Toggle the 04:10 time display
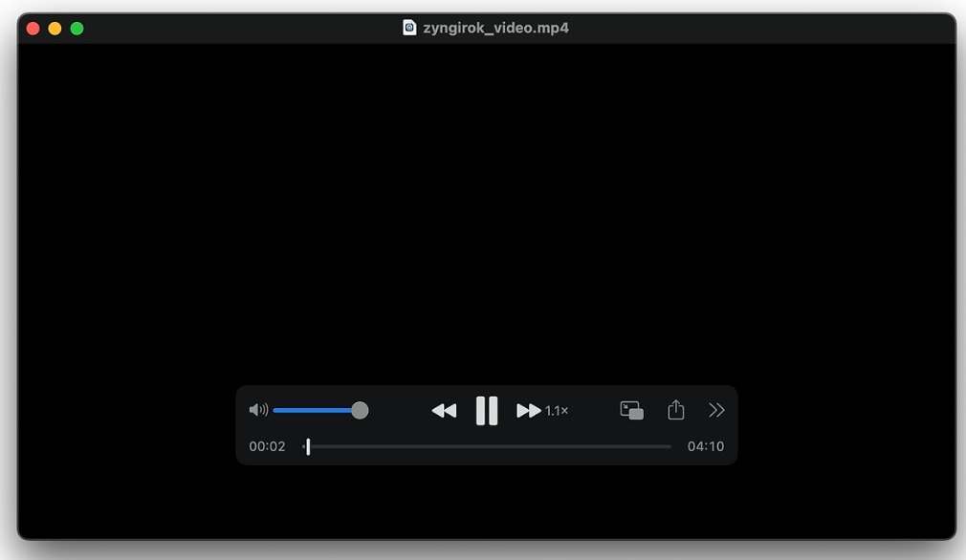Image resolution: width=966 pixels, height=560 pixels. (x=706, y=446)
